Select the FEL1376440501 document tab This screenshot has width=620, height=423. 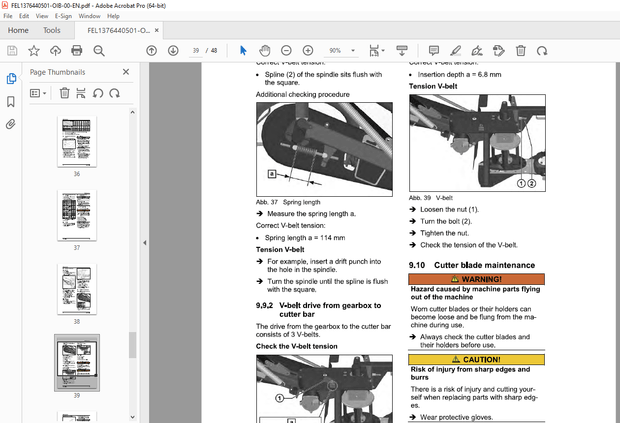point(119,30)
